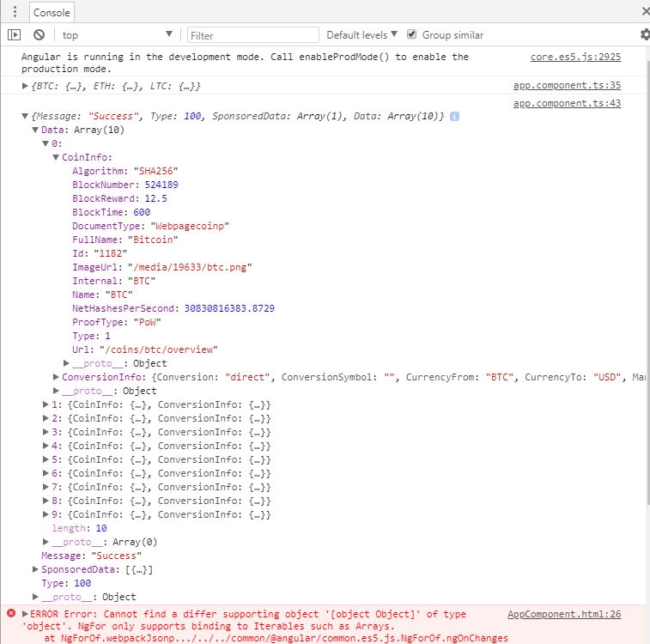Screen dimensions: 650x644
Task: Click the Angular development mode message
Action: point(245,63)
